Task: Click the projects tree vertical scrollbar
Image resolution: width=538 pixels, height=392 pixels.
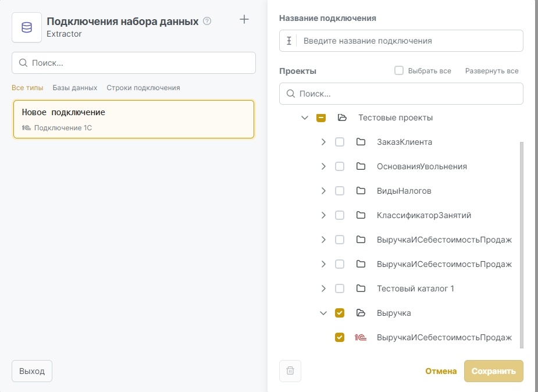Action: point(521,244)
